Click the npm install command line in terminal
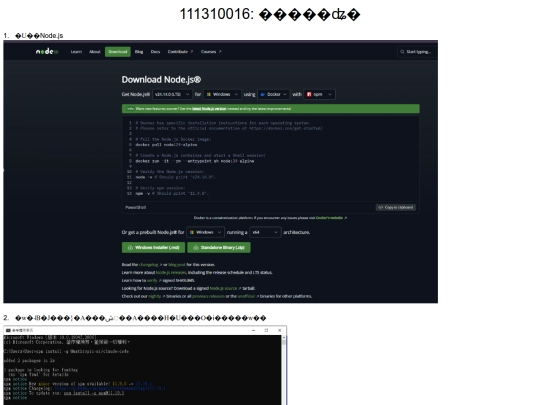Screen dimensions: 540x405 [x=66, y=351]
